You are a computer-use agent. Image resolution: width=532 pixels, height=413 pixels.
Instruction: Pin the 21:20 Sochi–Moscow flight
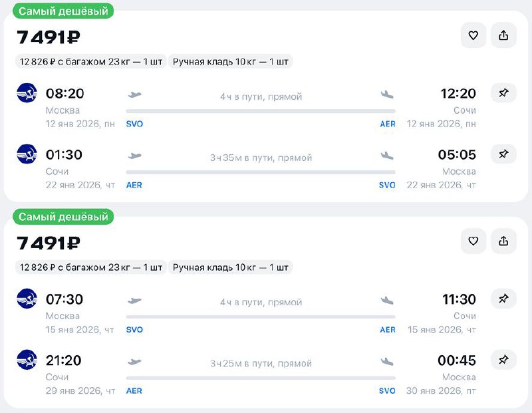pos(503,360)
